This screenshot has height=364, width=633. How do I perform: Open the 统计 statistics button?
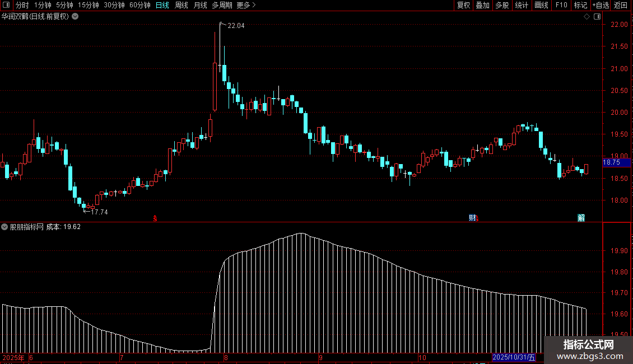click(x=522, y=5)
